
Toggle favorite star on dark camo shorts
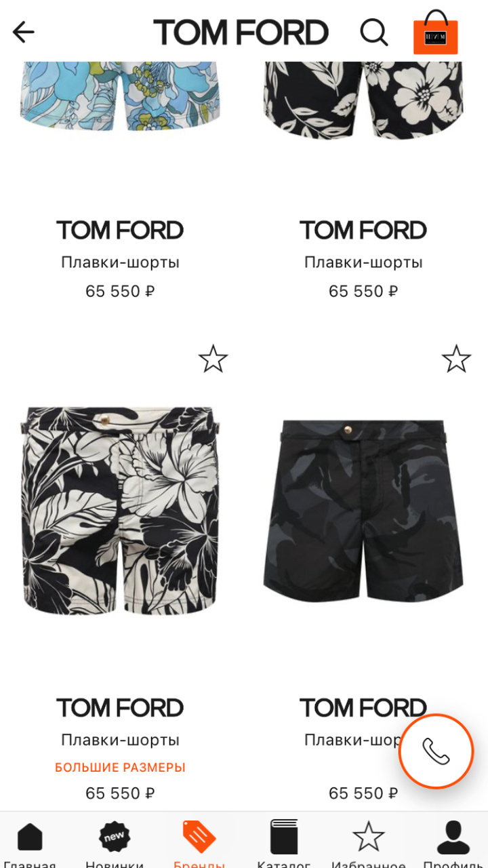[456, 359]
